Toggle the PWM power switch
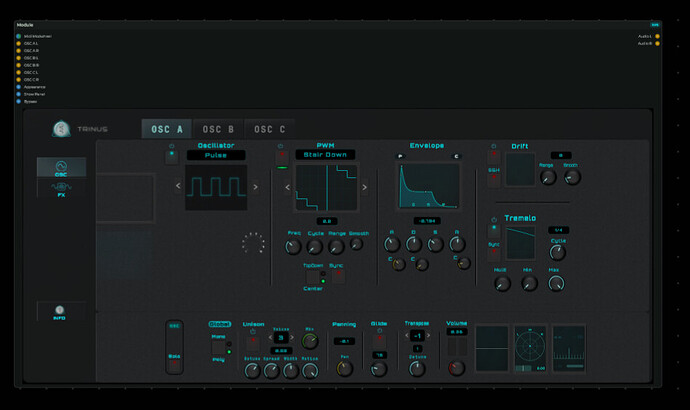690x410 pixels. 282,157
